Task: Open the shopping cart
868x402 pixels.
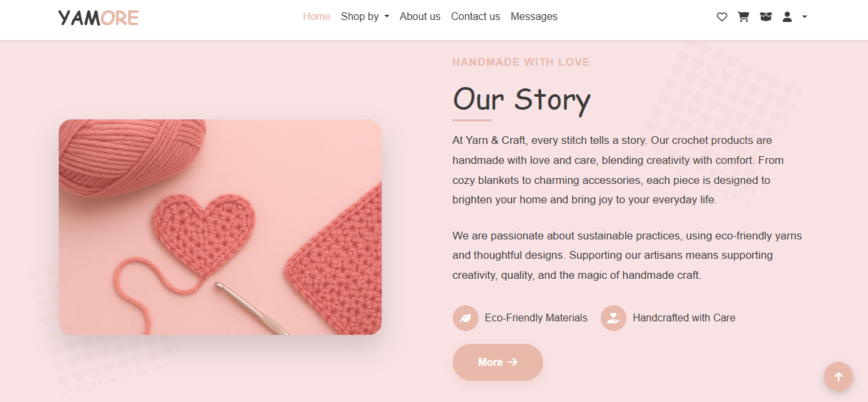Action: tap(743, 17)
